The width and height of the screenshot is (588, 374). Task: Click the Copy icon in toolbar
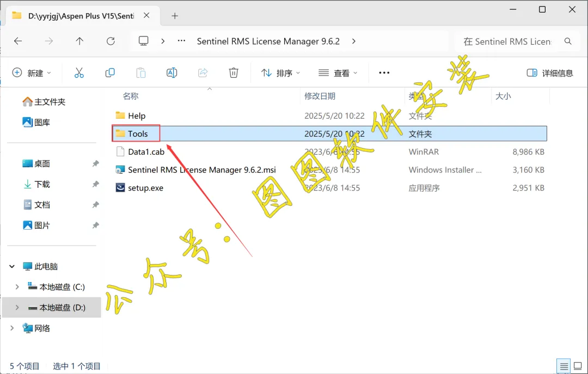110,73
